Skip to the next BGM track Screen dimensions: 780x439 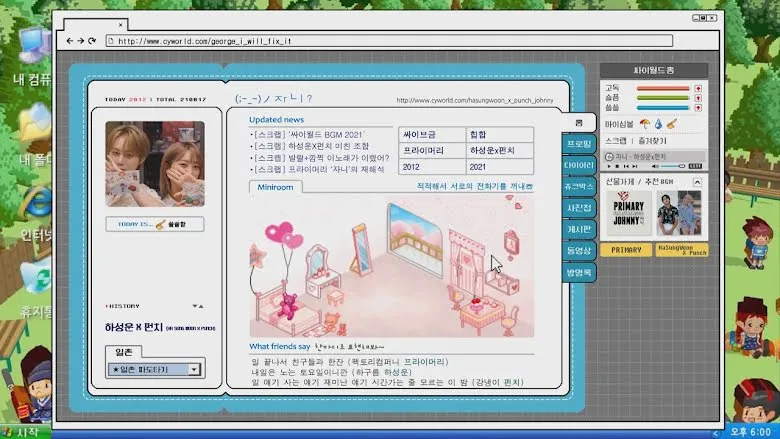(635, 166)
